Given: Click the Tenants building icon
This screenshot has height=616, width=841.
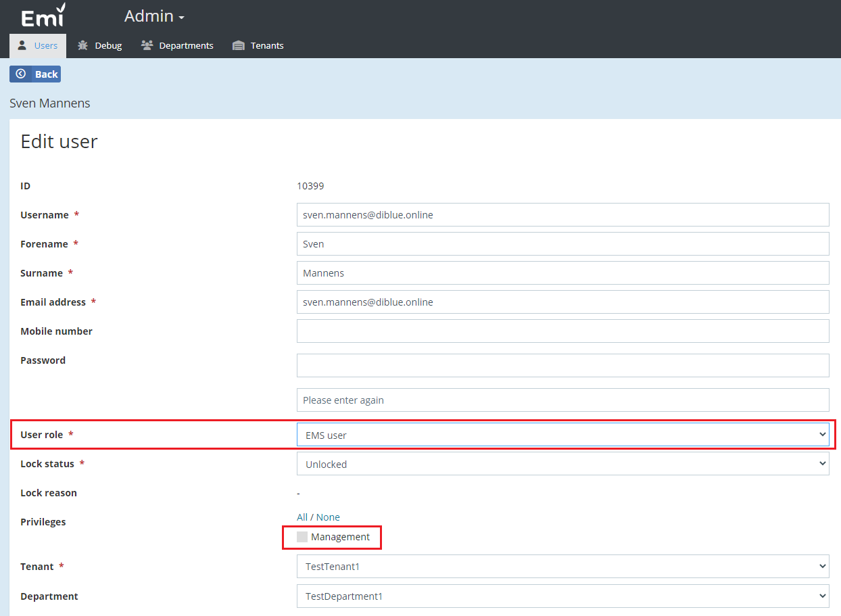Looking at the screenshot, I should click(238, 45).
